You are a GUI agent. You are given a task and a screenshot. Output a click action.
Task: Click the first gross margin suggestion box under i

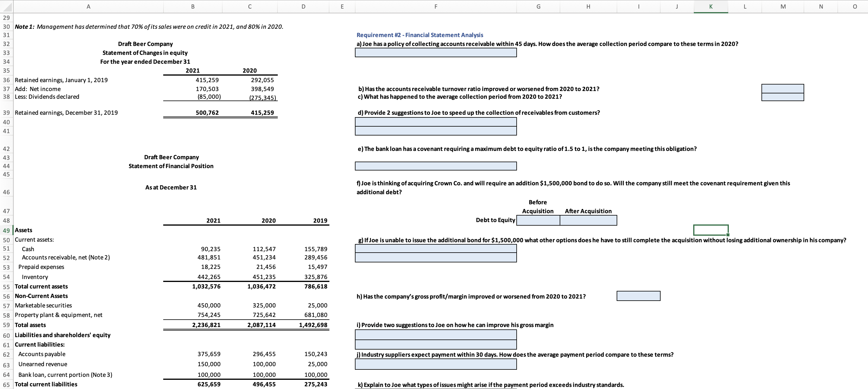click(x=435, y=334)
